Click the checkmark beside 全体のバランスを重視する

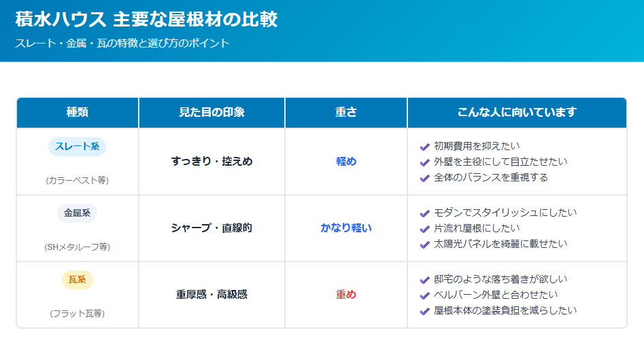click(424, 178)
